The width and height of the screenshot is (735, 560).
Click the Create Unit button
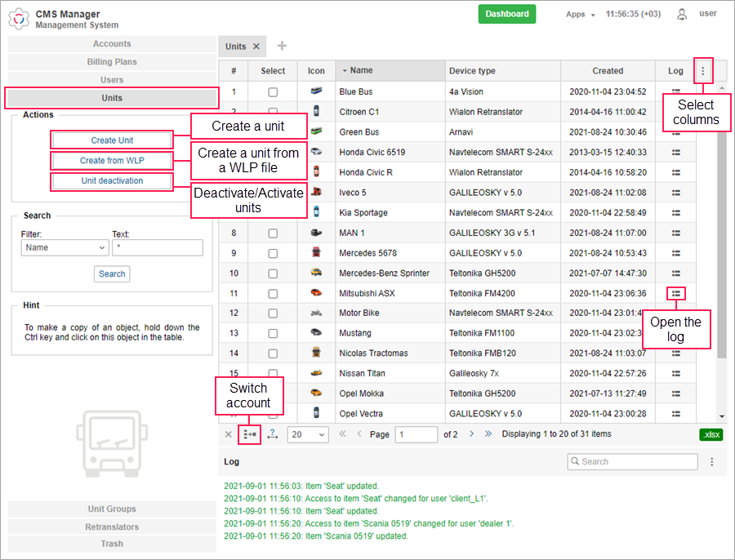[x=112, y=140]
